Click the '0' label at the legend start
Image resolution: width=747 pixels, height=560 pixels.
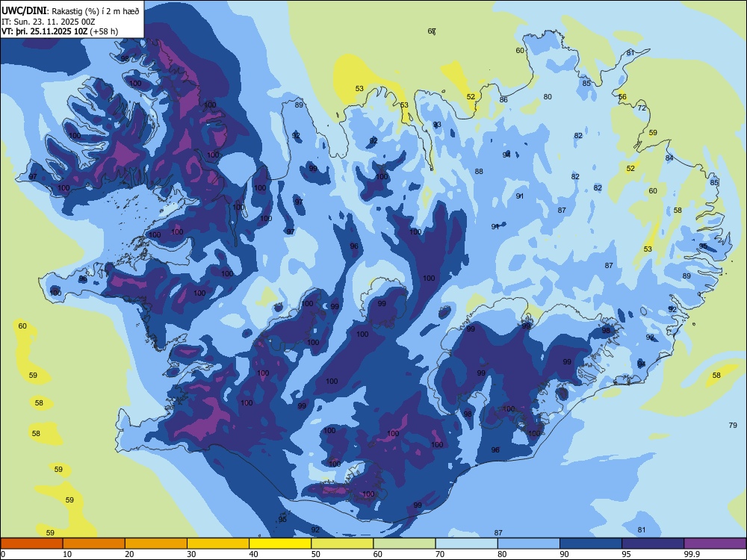pyautogui.click(x=3, y=554)
